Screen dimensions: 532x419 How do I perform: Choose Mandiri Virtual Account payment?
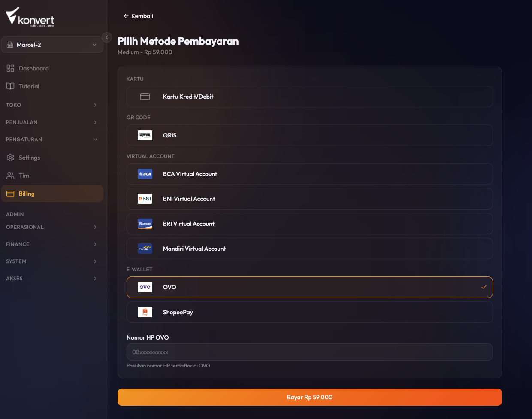pyautogui.click(x=310, y=249)
